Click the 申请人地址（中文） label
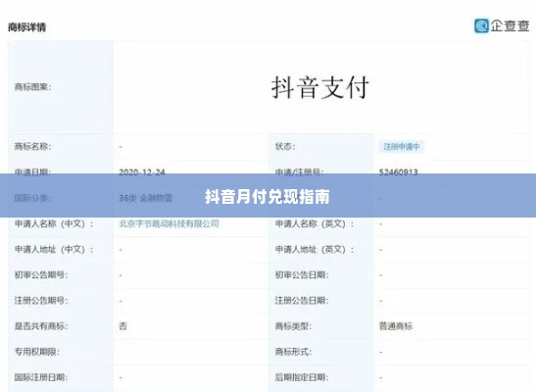536x392 pixels. click(x=54, y=250)
